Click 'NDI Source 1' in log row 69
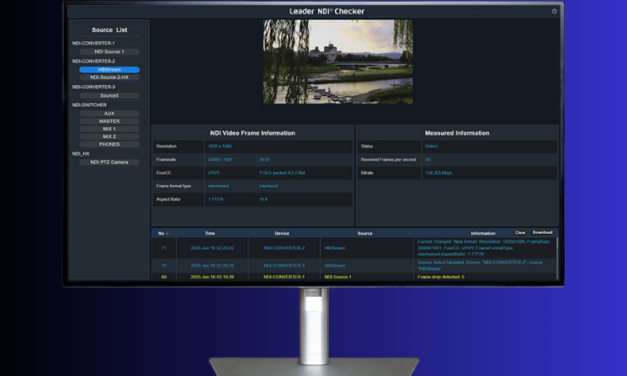627x376 pixels. click(338, 277)
